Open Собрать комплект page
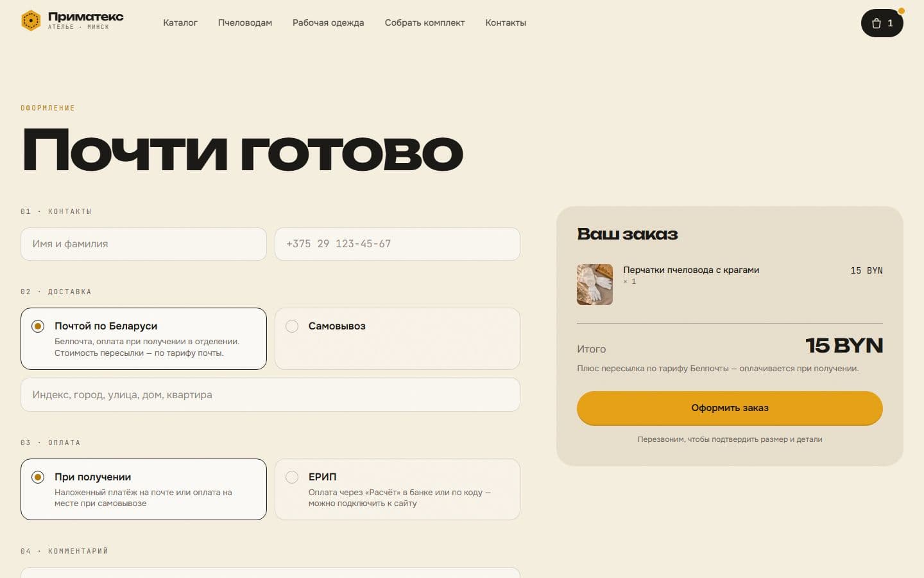 (425, 22)
